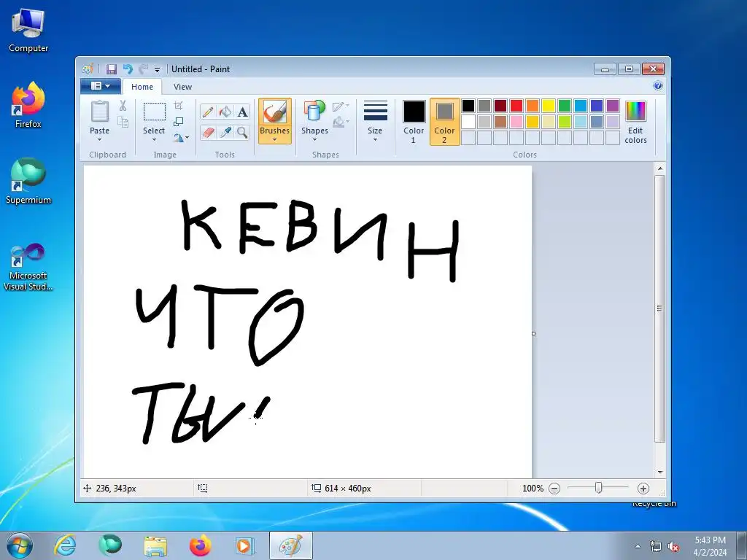Expand the Paste dropdown arrow
Screen dimensions: 747x560
coord(99,140)
